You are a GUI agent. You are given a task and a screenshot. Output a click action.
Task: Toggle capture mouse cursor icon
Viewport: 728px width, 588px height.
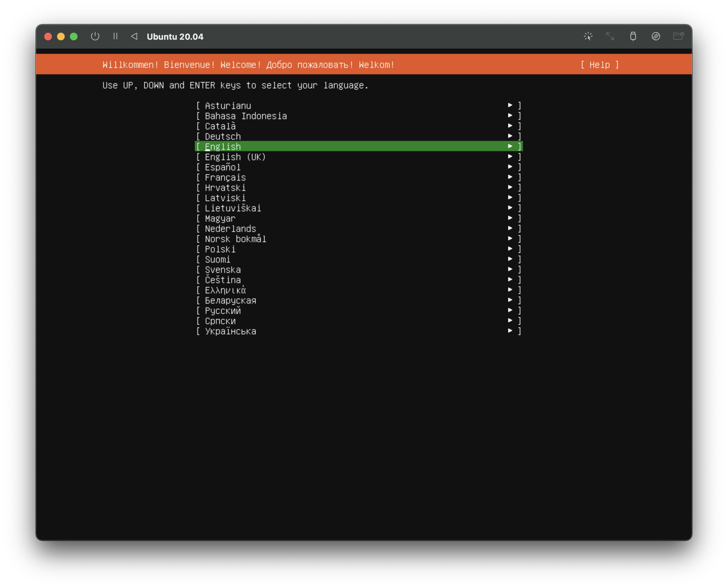588,36
